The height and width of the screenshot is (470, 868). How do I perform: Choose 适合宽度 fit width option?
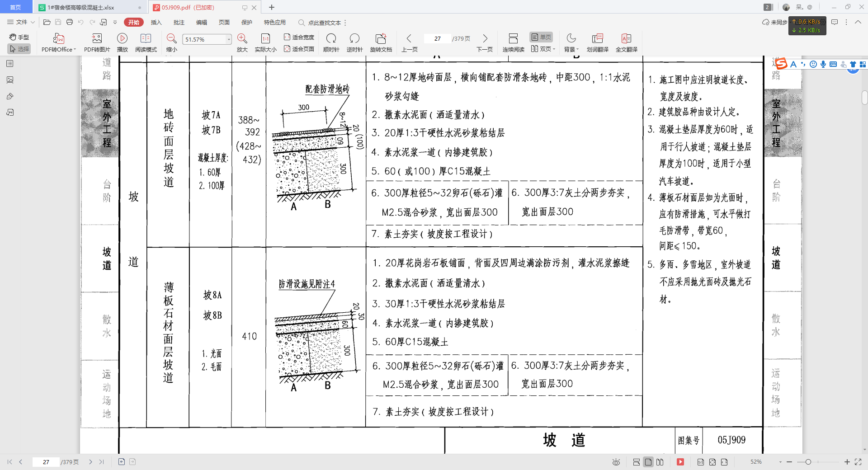(x=299, y=37)
